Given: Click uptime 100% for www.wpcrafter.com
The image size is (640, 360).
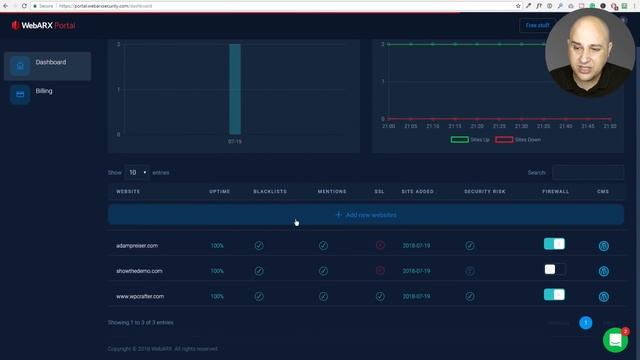Looking at the screenshot, I should (217, 296).
